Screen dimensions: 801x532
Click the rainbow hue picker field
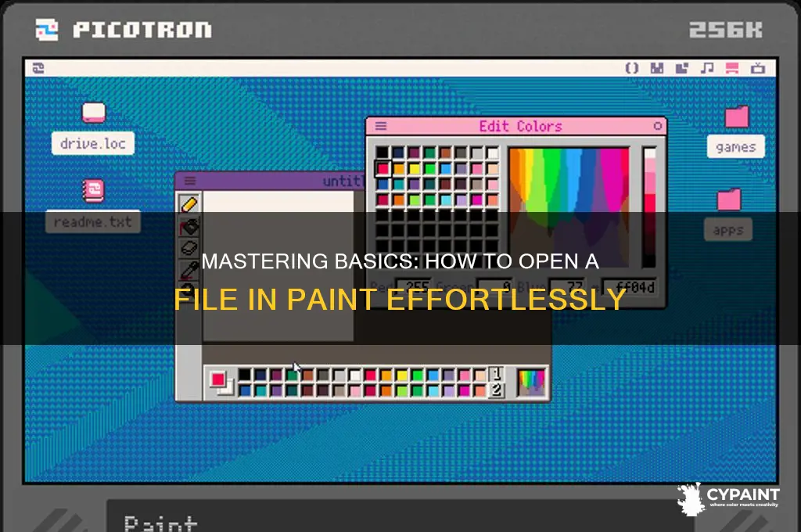(x=569, y=207)
